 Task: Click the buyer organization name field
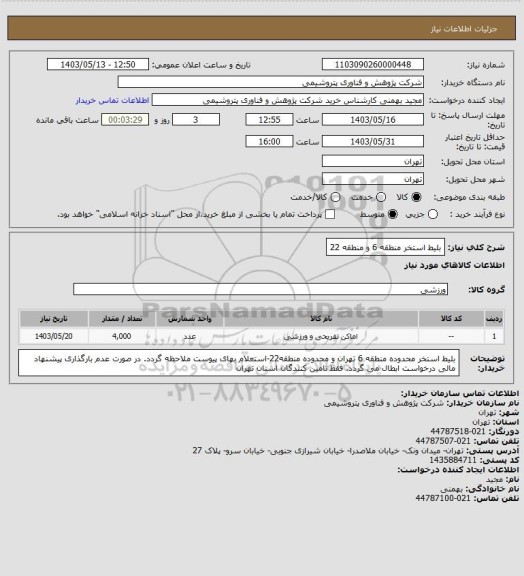(x=270, y=82)
